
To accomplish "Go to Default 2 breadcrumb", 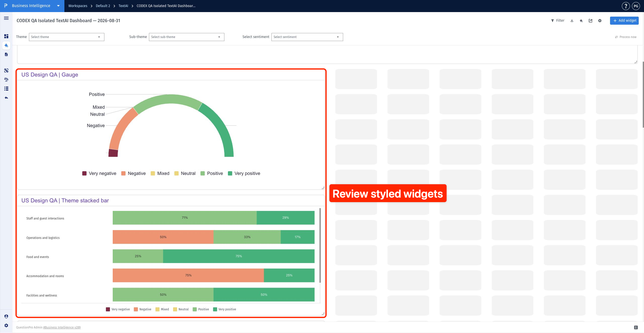I will click(103, 6).
